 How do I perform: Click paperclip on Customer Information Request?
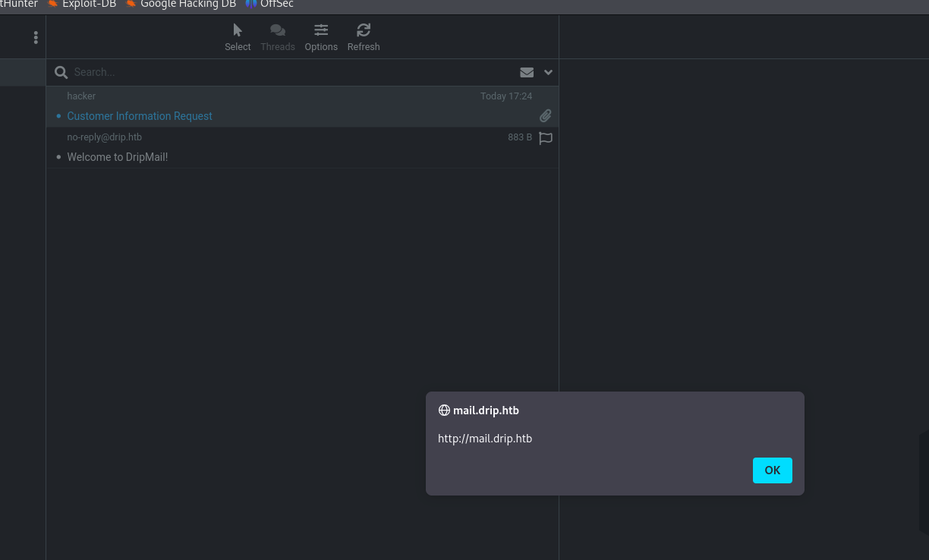[545, 116]
